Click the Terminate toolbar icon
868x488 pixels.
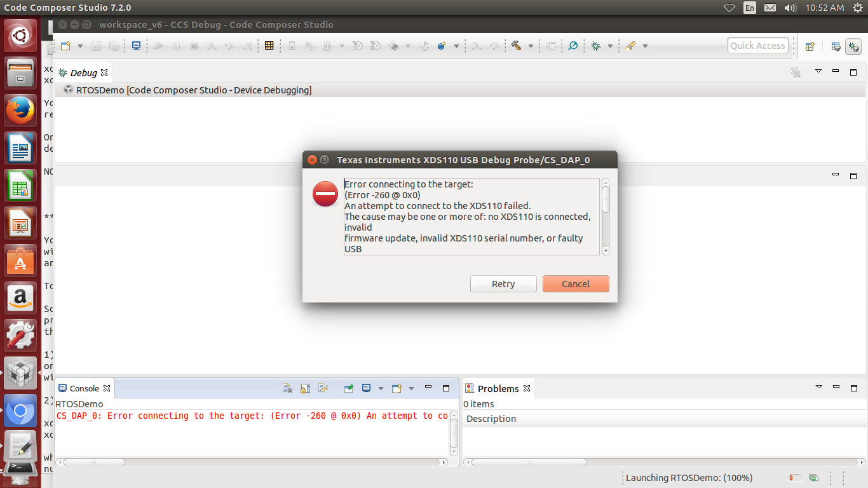pyautogui.click(x=194, y=46)
